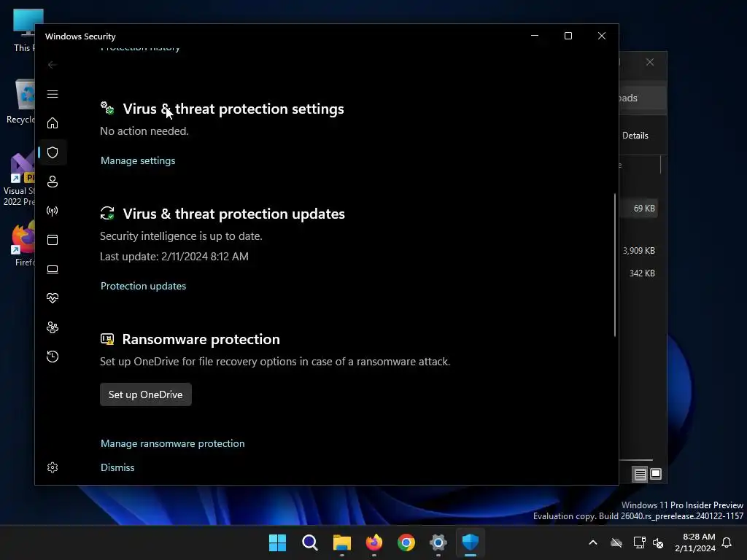Click Ransomware protection heading
The height and width of the screenshot is (560, 747).
201,339
